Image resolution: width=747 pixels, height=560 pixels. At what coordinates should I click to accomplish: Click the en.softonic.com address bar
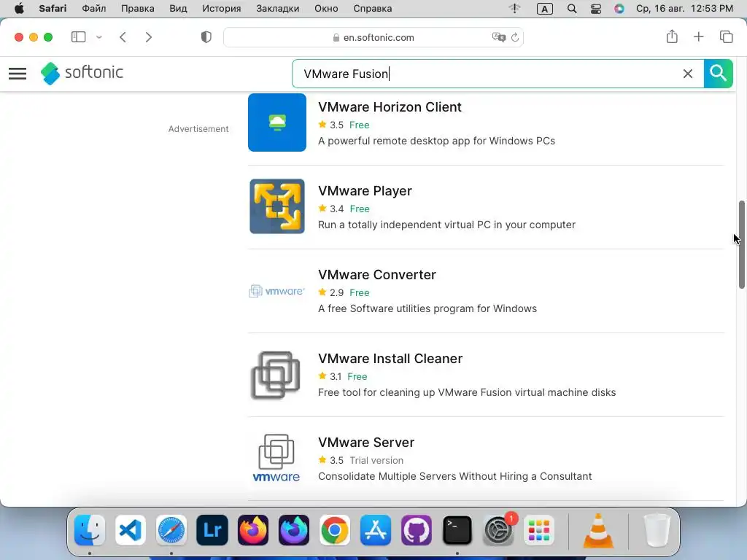[x=373, y=37]
